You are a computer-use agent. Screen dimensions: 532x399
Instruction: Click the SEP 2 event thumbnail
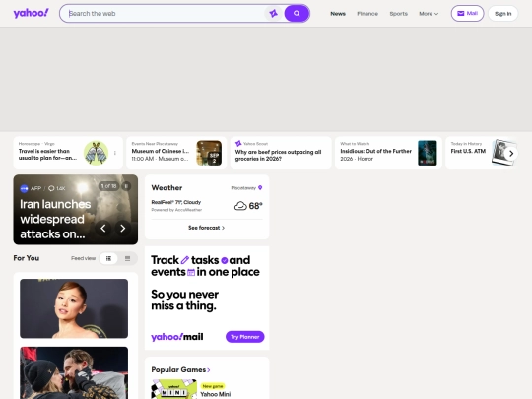coord(209,153)
